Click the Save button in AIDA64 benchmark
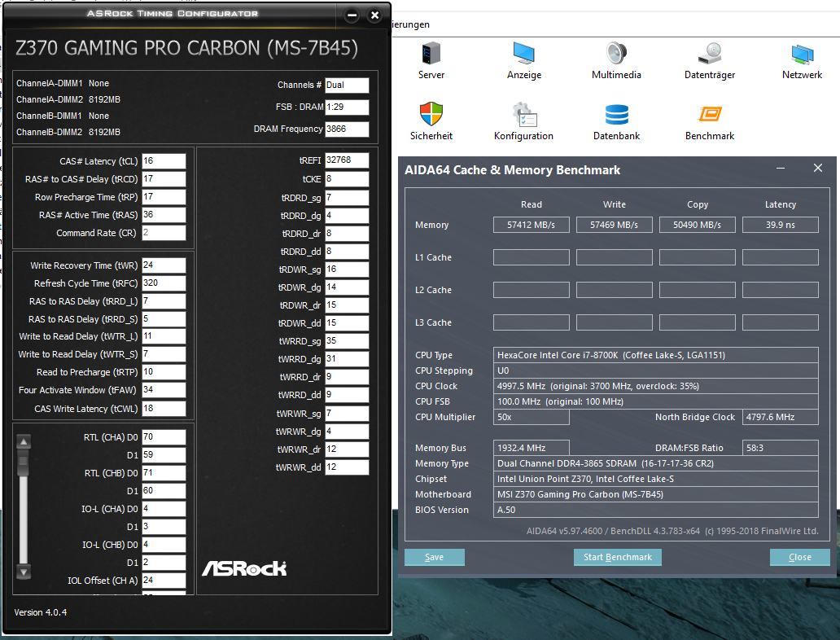The image size is (840, 640). [x=434, y=557]
